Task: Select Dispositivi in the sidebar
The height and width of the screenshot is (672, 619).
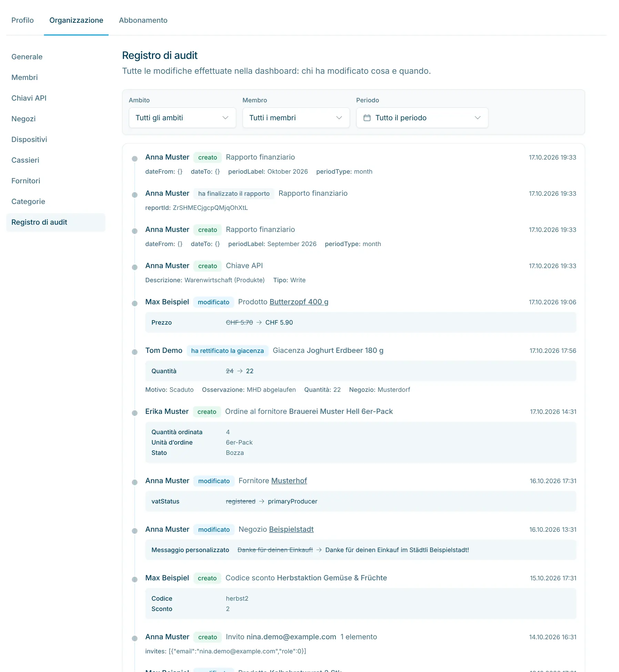Action: [29, 140]
